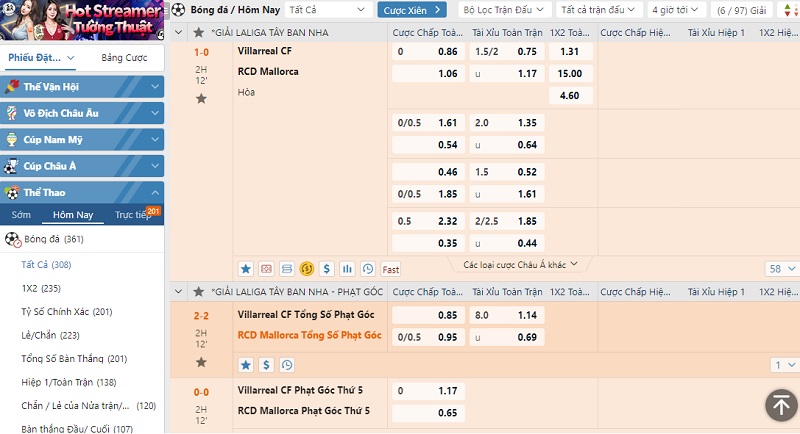This screenshot has width=800, height=434.
Task: Click the Cúp Châu Á icon
Action: (12, 166)
